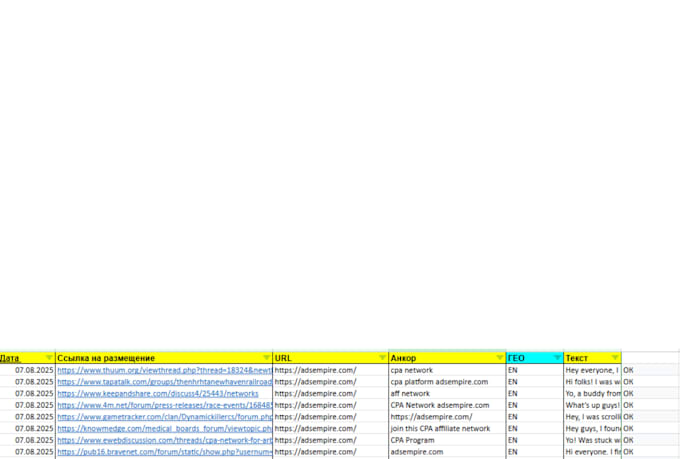
Task: Select the 'Yo, a buddy from' text cell
Action: (x=592, y=393)
